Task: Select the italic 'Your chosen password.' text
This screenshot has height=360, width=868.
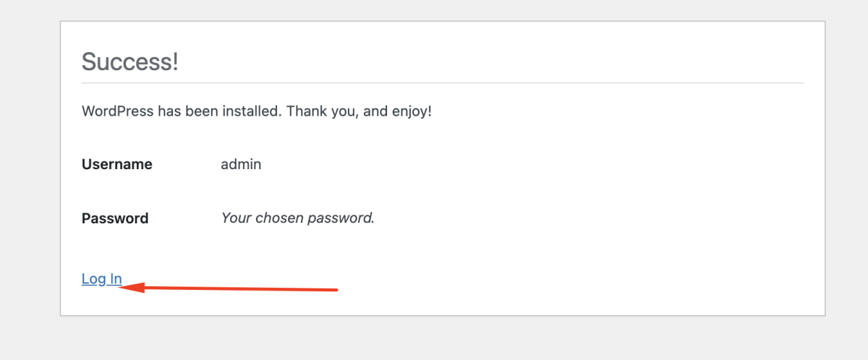Action: point(297,218)
